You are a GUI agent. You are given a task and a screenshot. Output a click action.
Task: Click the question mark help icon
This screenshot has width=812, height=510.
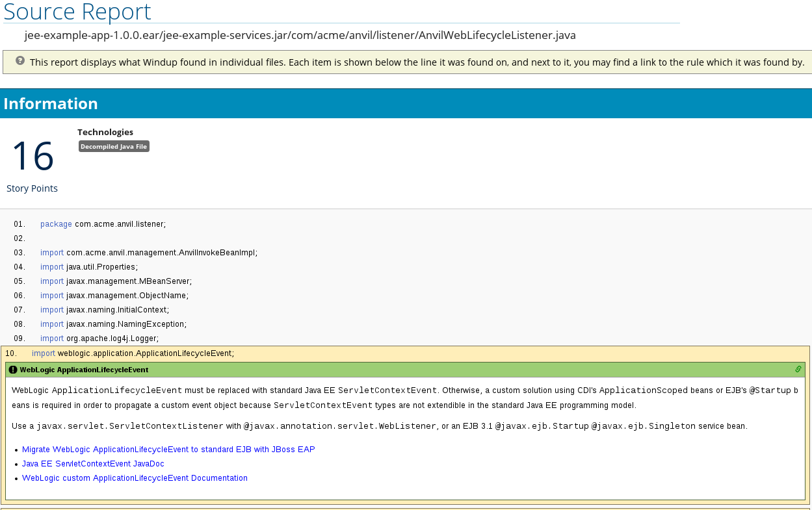click(20, 61)
